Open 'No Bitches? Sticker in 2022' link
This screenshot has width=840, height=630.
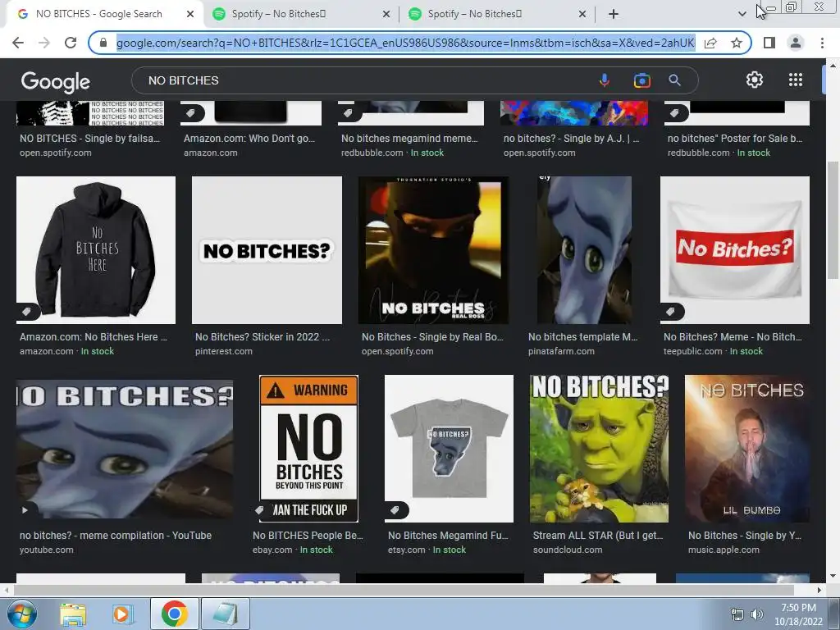pos(262,337)
